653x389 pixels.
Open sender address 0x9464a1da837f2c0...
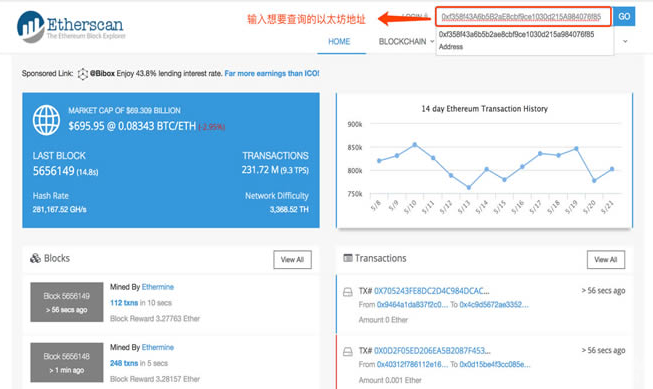(x=412, y=305)
